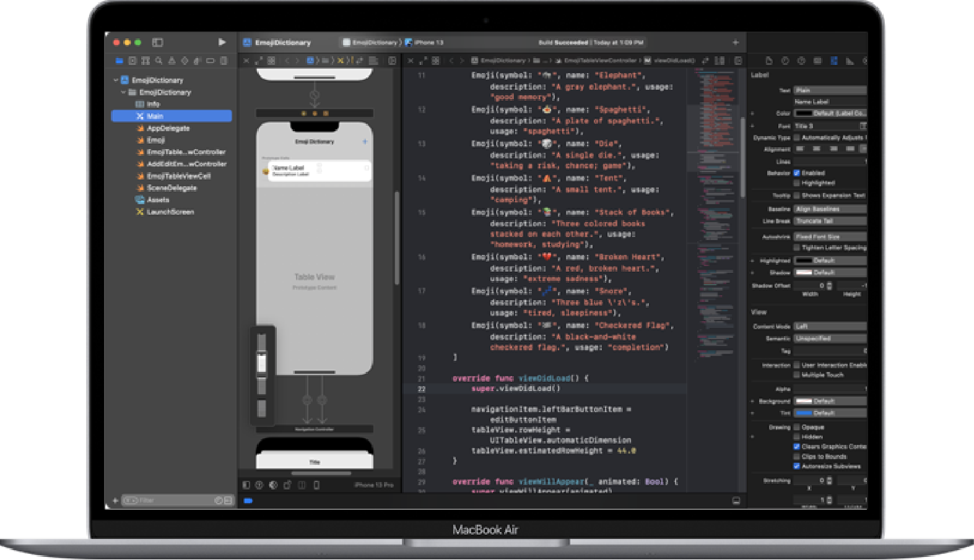The width and height of the screenshot is (974, 560).
Task: Check the Hidden drawing checkbox
Action: pyautogui.click(x=797, y=437)
